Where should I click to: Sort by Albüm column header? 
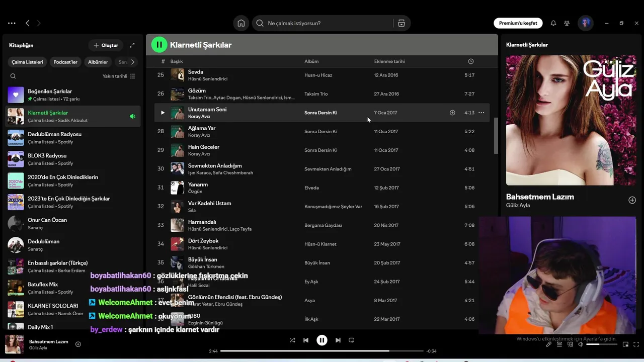[x=311, y=61]
